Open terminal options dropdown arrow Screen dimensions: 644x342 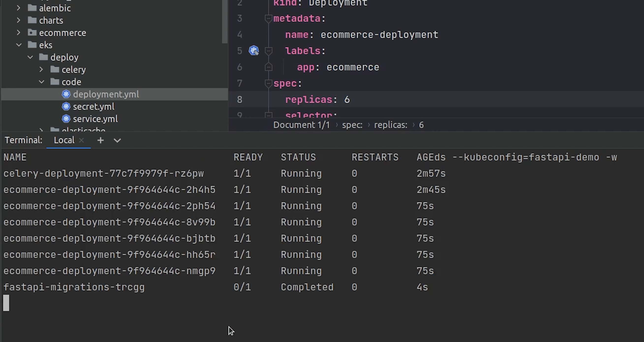117,140
